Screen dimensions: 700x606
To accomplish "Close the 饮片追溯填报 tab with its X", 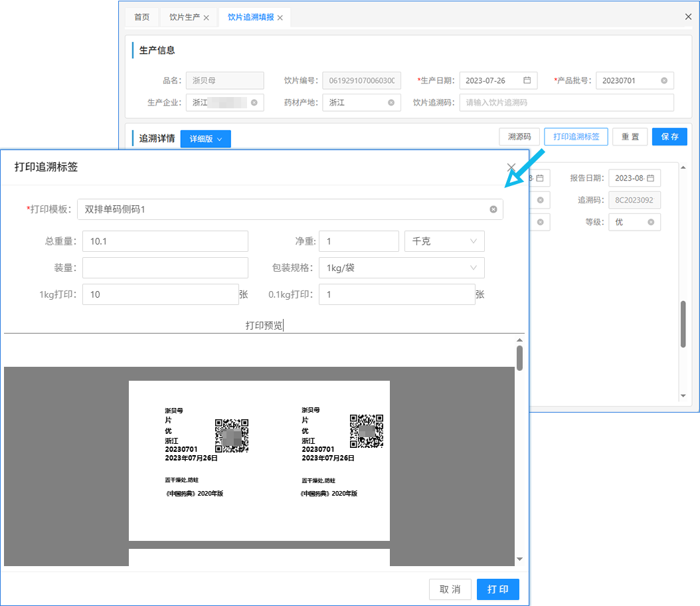I will pyautogui.click(x=280, y=18).
